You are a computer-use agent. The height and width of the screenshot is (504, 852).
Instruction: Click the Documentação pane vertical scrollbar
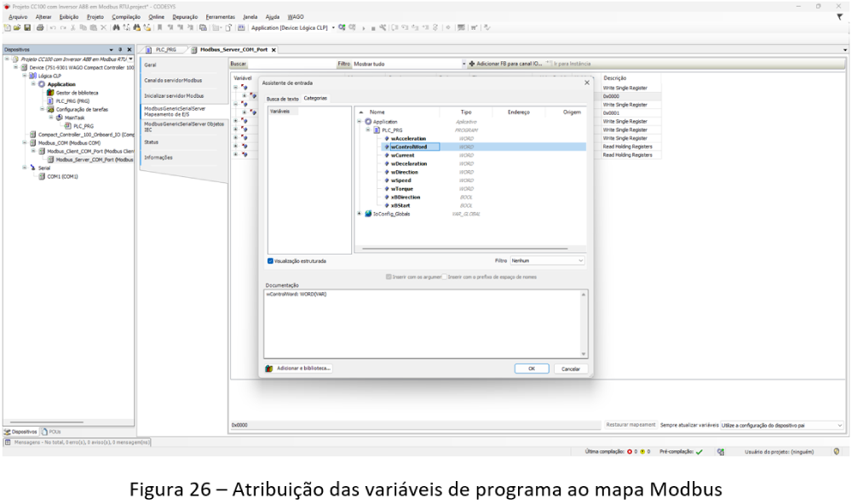point(584,324)
